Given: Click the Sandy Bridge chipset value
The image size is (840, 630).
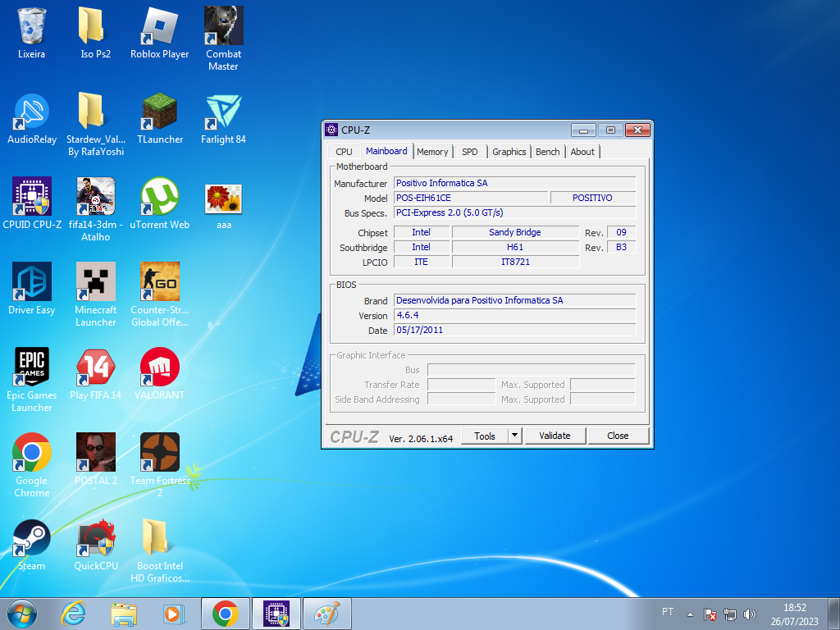Looking at the screenshot, I should (515, 232).
